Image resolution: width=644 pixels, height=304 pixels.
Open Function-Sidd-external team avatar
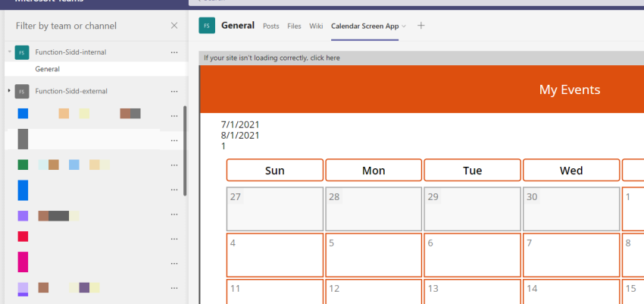tap(22, 91)
